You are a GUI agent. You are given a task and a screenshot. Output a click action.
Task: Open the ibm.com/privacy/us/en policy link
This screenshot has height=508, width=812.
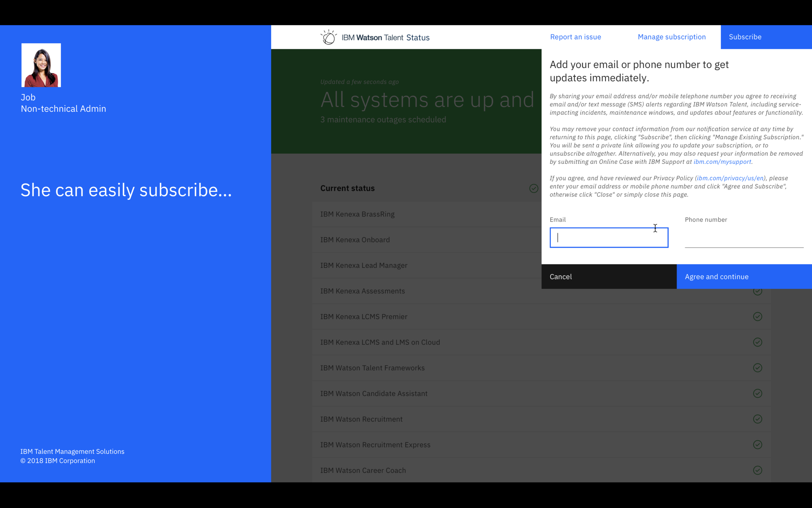[730, 178]
